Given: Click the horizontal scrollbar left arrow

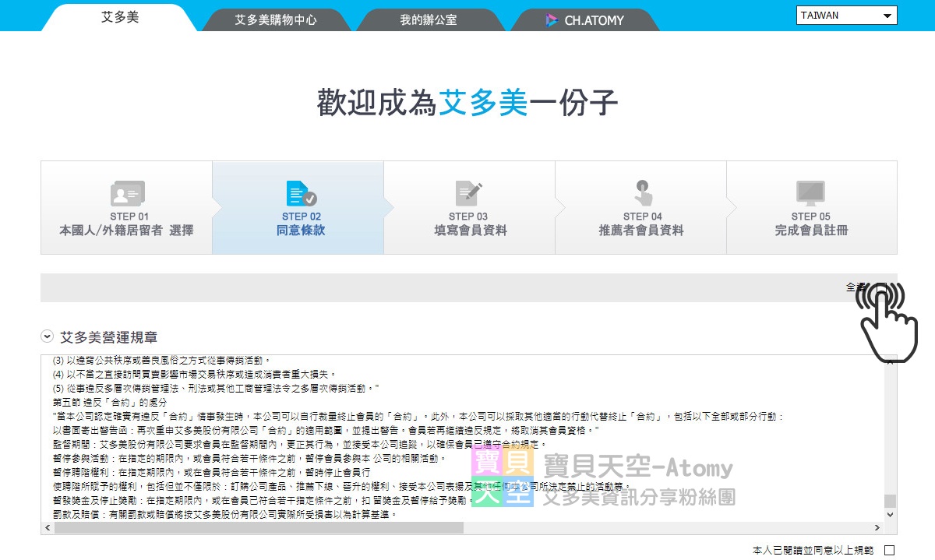Looking at the screenshot, I should 48,527.
